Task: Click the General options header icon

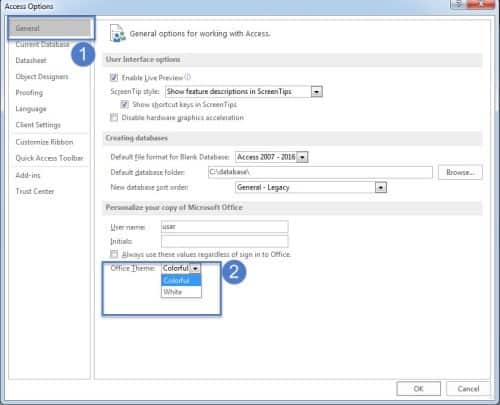Action: 118,33
